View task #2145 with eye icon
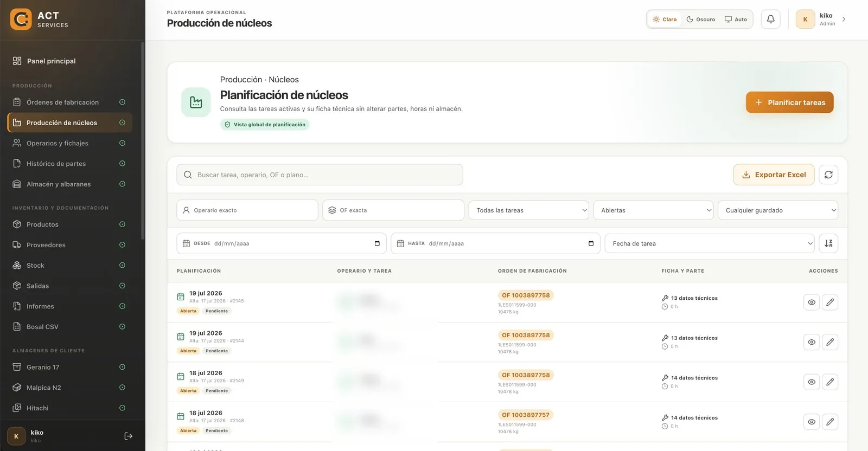This screenshot has width=868, height=451. pos(812,302)
